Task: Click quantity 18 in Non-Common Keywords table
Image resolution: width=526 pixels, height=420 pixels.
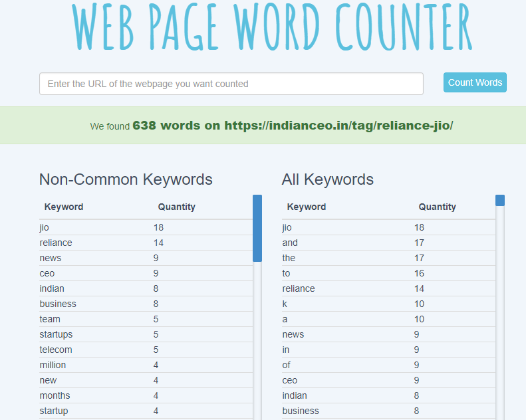Action: pyautogui.click(x=158, y=227)
